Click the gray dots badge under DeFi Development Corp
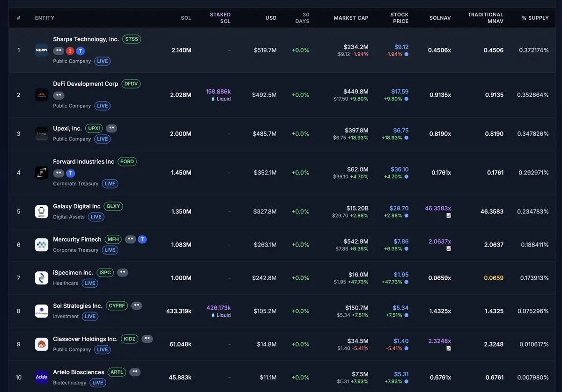This screenshot has height=392, width=562. 59,95
